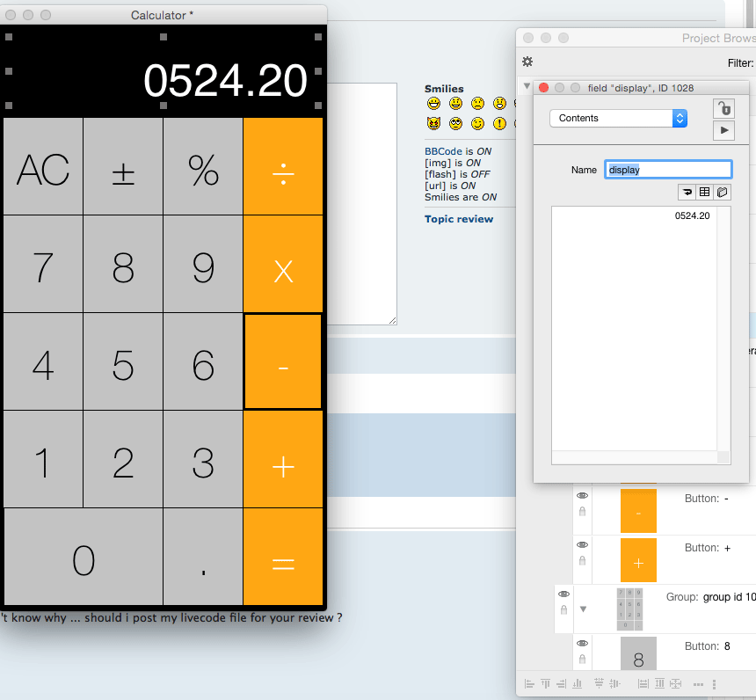The image size is (756, 700).
Task: Click the forum message text area resize corner
Action: click(392, 320)
